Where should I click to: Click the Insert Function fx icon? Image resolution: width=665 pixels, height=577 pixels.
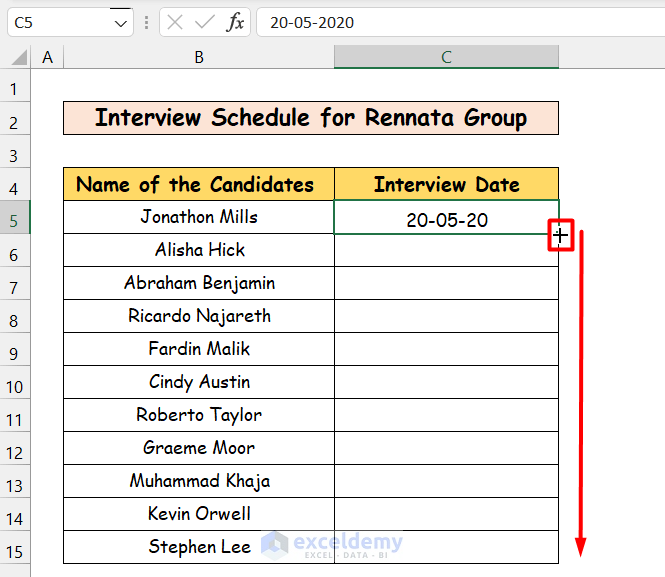click(235, 22)
